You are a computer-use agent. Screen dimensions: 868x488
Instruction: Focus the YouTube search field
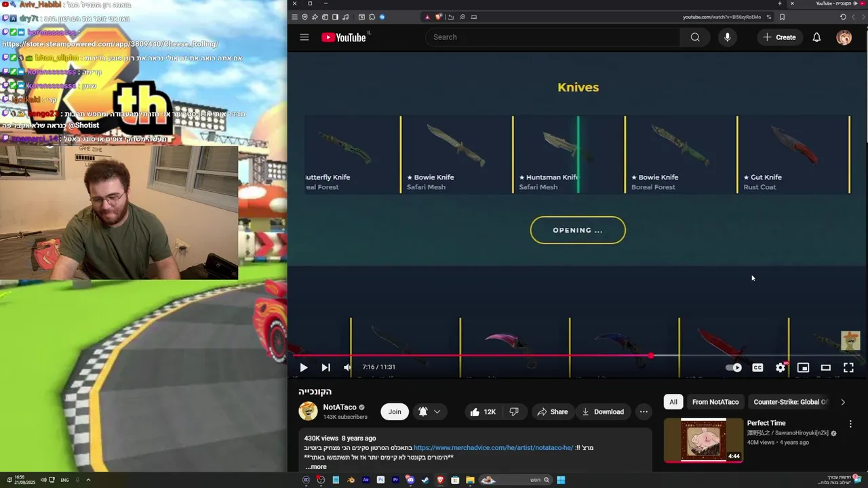(553, 37)
